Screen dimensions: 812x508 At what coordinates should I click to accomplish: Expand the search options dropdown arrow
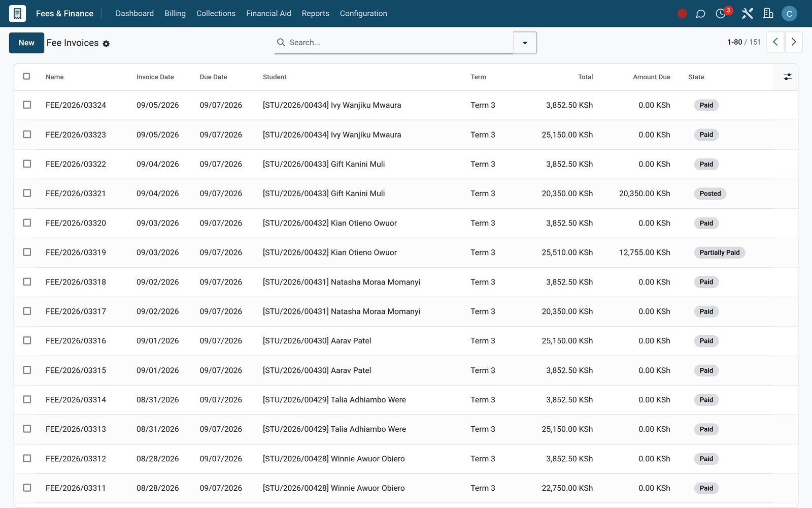tap(525, 43)
